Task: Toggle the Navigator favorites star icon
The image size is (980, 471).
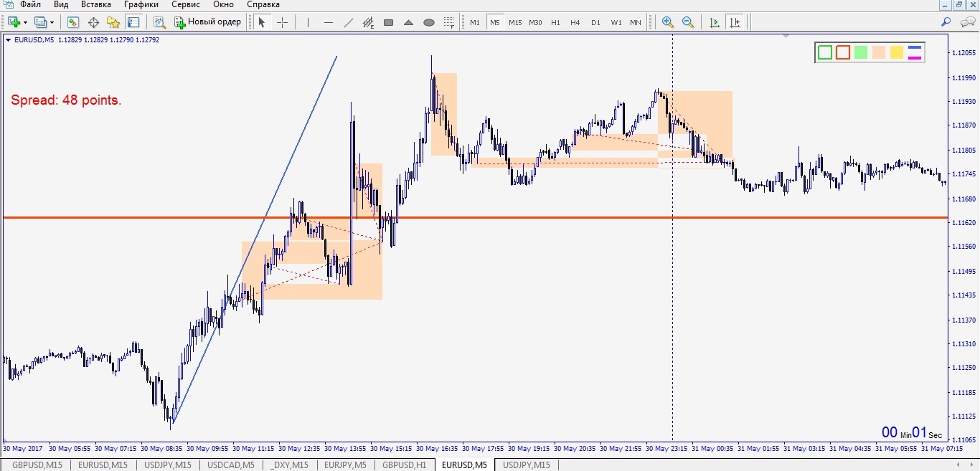Action: (x=113, y=22)
